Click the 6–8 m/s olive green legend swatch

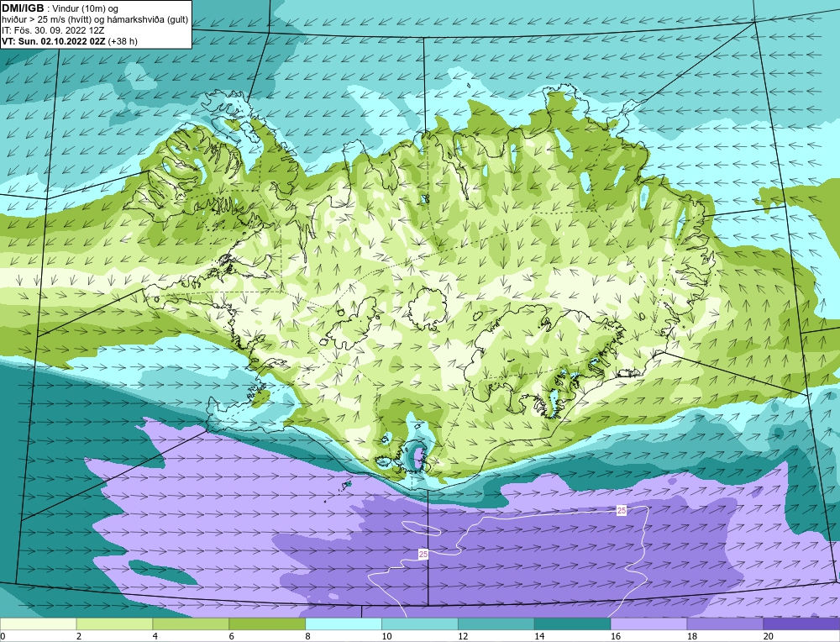click(267, 624)
